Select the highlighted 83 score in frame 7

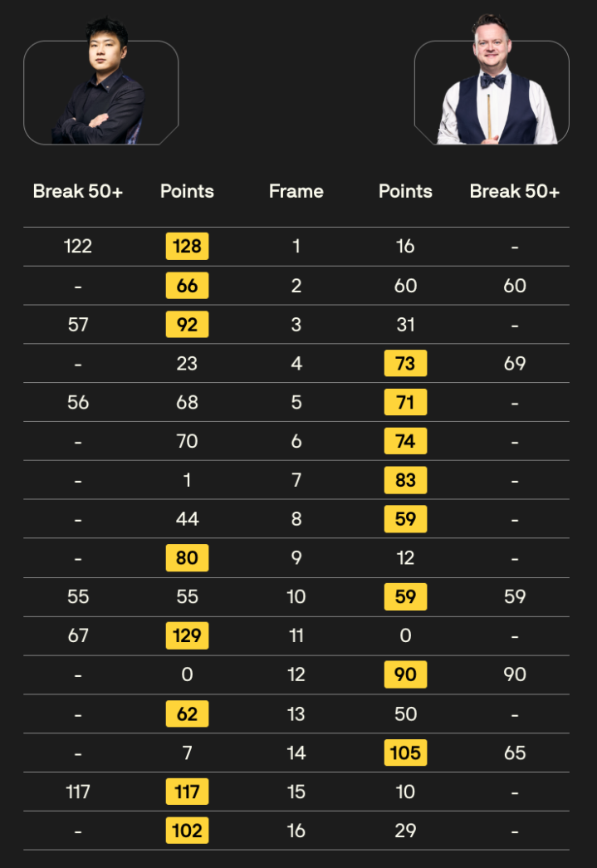click(x=405, y=480)
